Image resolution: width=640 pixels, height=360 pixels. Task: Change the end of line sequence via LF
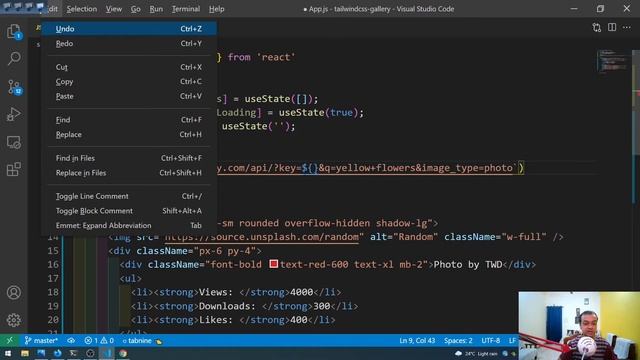(512, 340)
